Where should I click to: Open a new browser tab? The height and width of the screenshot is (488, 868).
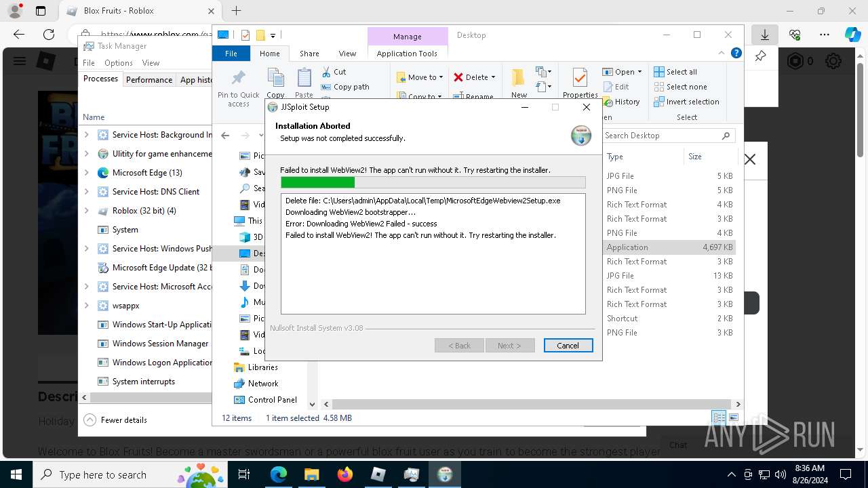[236, 11]
